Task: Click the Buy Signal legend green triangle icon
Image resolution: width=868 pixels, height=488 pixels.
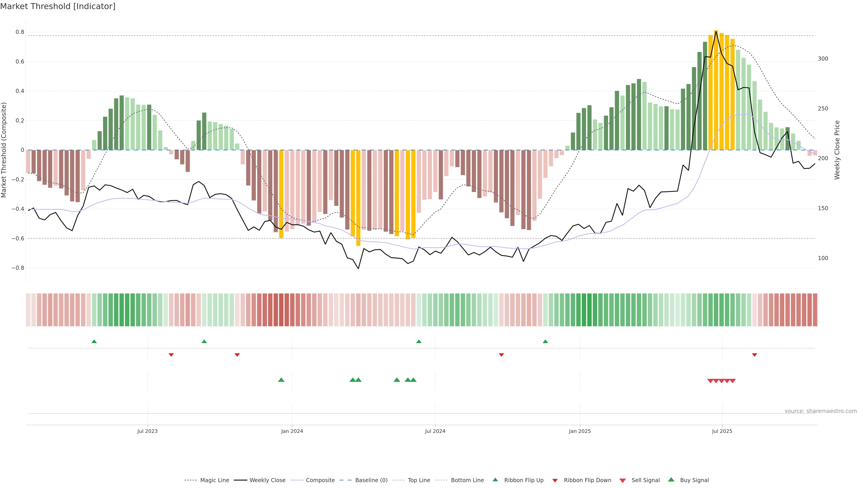Action: (671, 480)
